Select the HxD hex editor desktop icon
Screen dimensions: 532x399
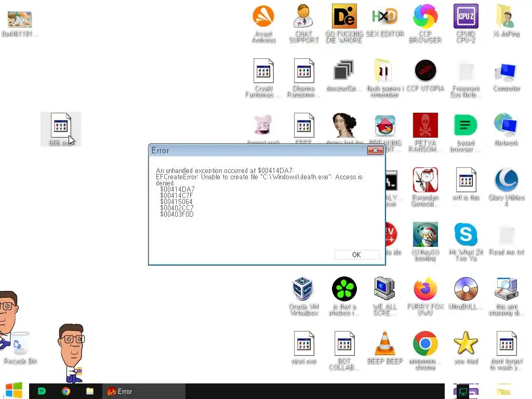point(385,20)
